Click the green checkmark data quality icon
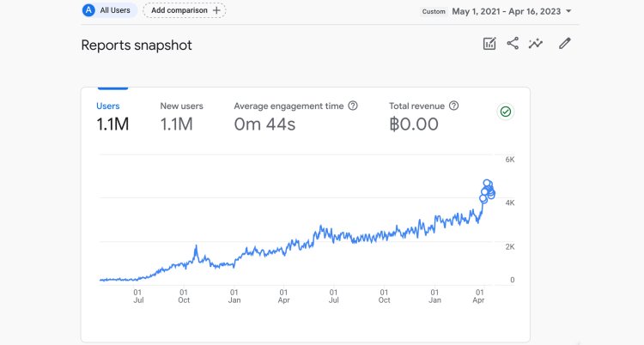Screen dimensions: 644x345 point(506,112)
